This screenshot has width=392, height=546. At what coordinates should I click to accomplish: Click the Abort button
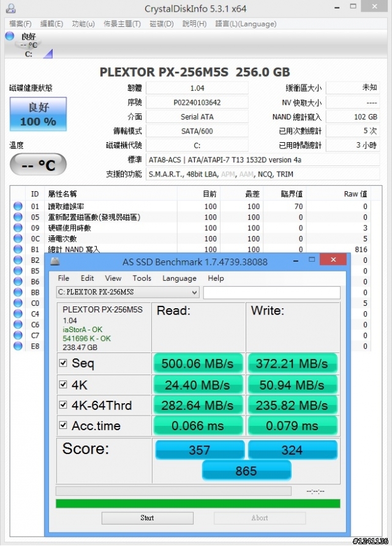[260, 518]
